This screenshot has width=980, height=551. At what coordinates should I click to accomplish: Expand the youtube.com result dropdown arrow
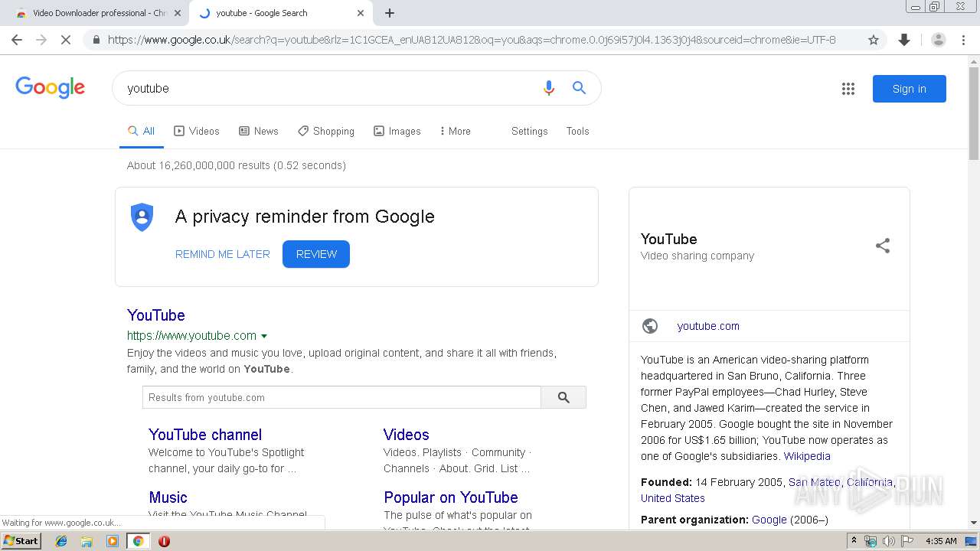264,336
